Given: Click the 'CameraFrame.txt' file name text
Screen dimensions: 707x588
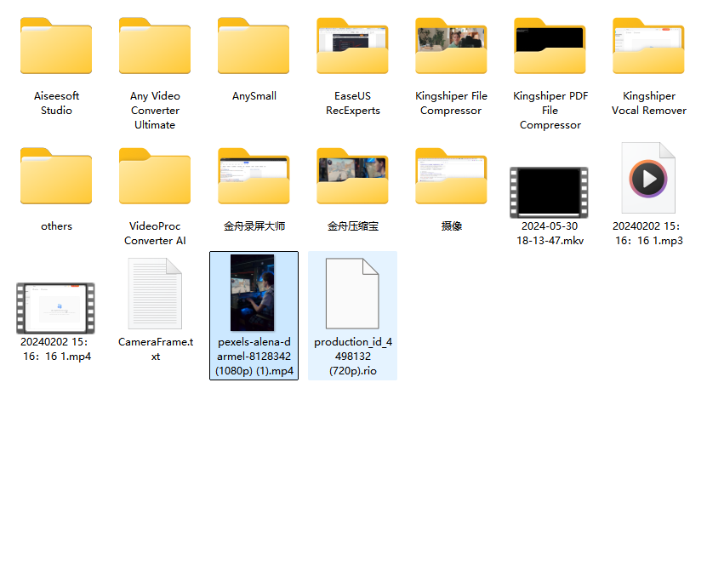Looking at the screenshot, I should (x=155, y=349).
